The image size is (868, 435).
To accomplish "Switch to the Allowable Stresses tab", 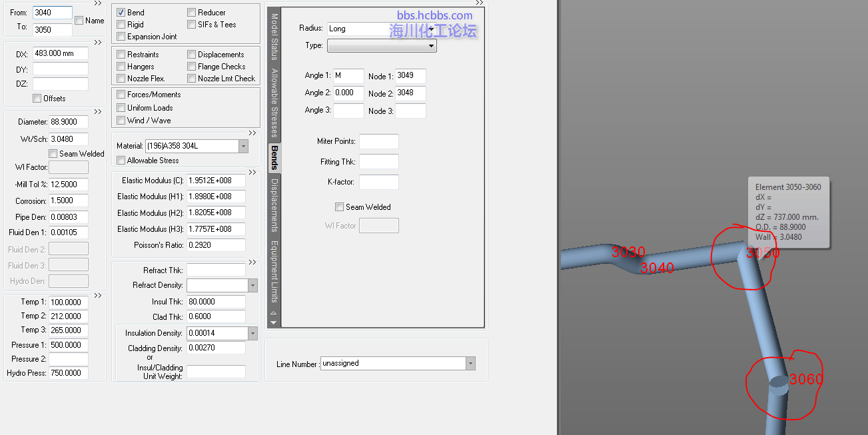I will pyautogui.click(x=274, y=103).
